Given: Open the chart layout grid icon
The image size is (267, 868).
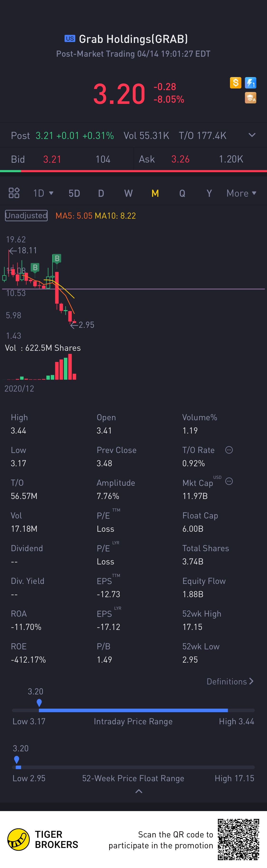Looking at the screenshot, I should 14,193.
